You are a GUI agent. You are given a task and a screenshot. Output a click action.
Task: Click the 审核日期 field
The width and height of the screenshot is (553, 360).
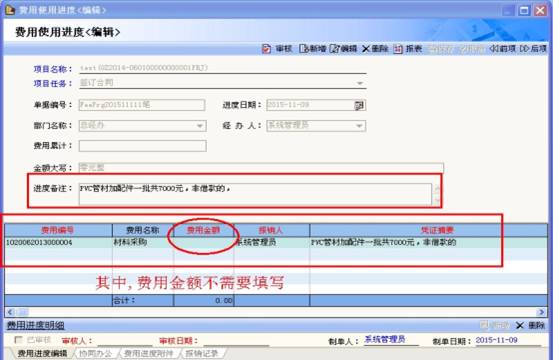[x=235, y=341]
